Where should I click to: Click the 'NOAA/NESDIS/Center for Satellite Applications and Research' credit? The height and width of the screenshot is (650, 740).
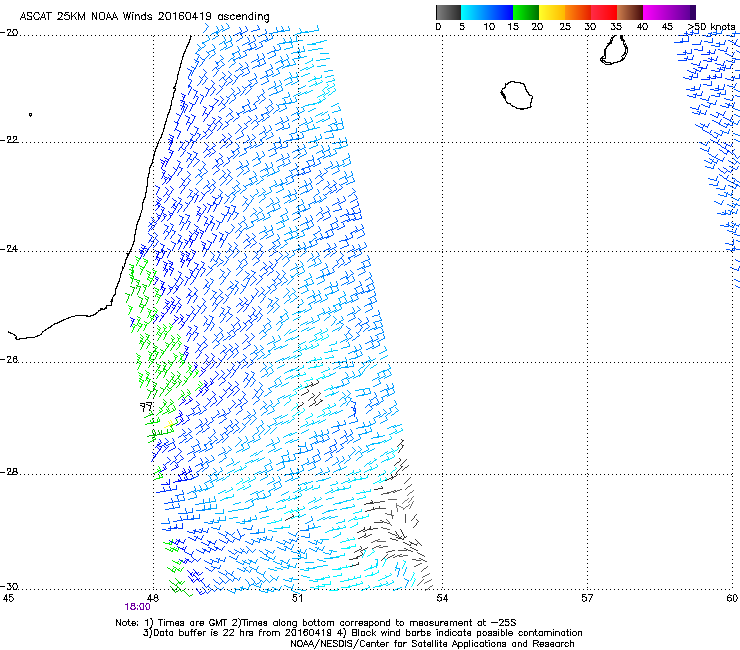point(432,644)
